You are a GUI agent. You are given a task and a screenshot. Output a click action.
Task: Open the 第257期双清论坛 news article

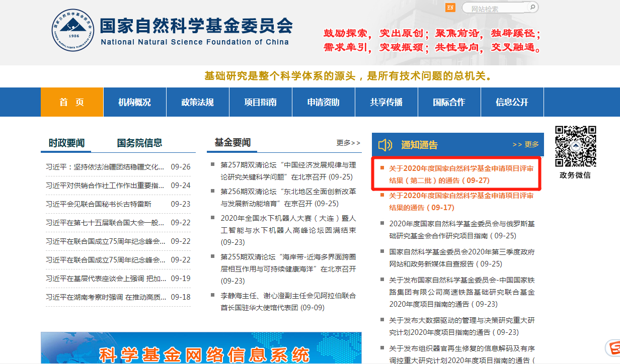(x=288, y=170)
